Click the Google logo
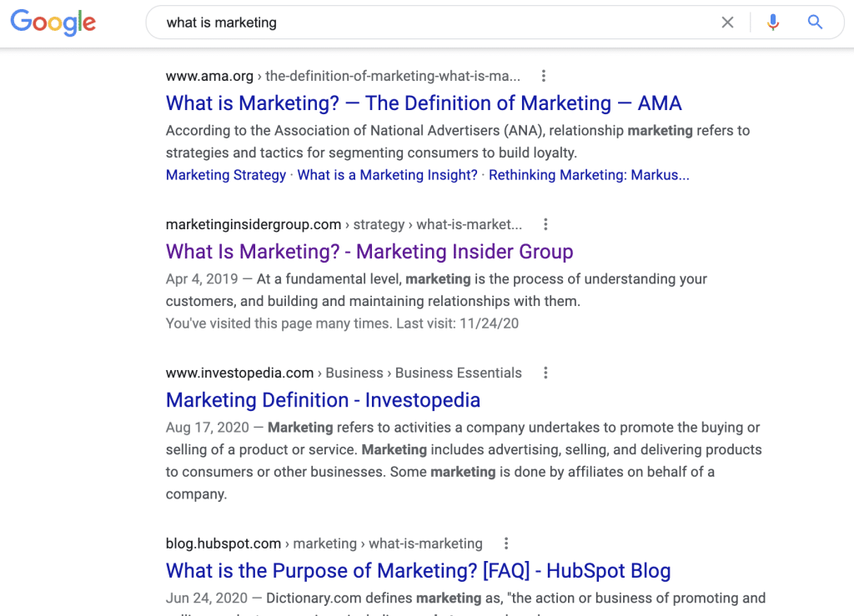This screenshot has height=616, width=854. (x=53, y=23)
